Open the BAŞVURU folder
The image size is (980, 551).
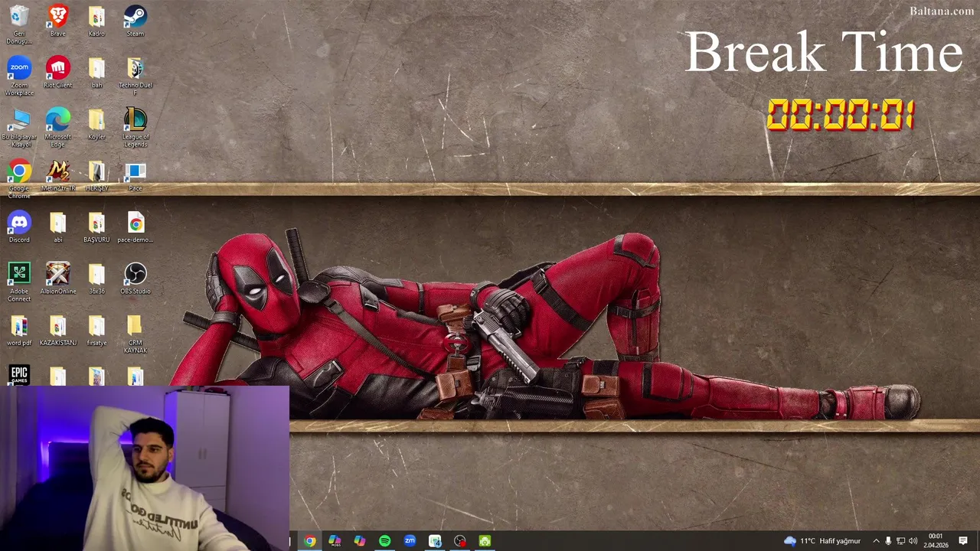pos(96,227)
